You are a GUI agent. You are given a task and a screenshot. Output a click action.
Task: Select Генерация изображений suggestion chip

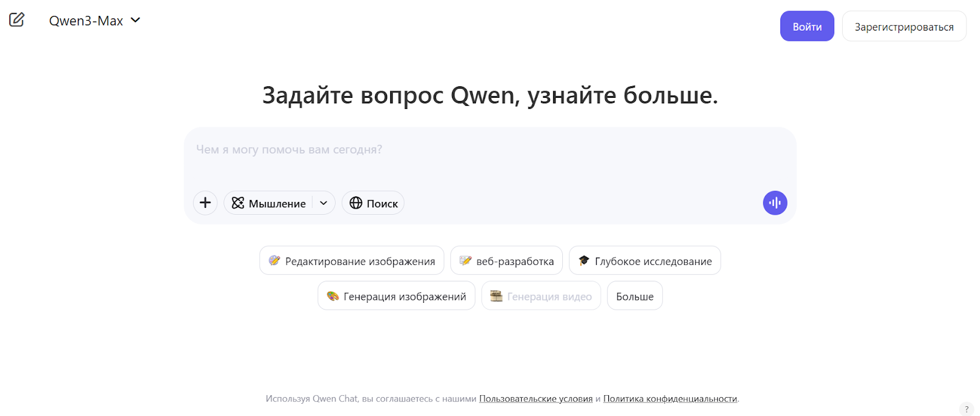[396, 296]
